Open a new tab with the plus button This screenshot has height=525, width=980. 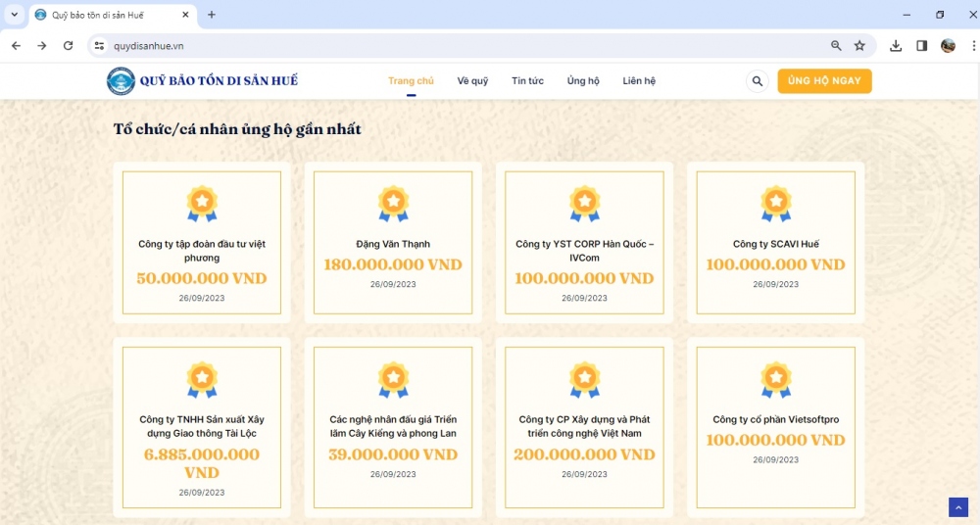click(212, 15)
